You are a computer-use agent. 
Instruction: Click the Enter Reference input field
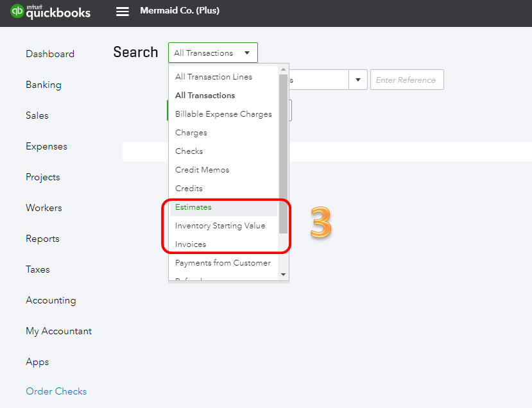[x=407, y=80]
